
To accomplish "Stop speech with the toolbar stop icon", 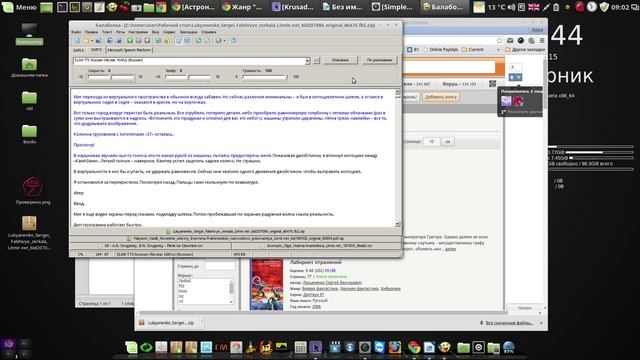I will [x=147, y=40].
